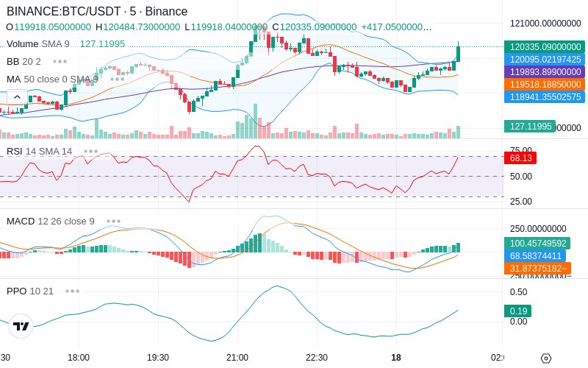Image resolution: width=588 pixels, height=368 pixels.
Task: Click the change value +417.05
Action: click(396, 27)
